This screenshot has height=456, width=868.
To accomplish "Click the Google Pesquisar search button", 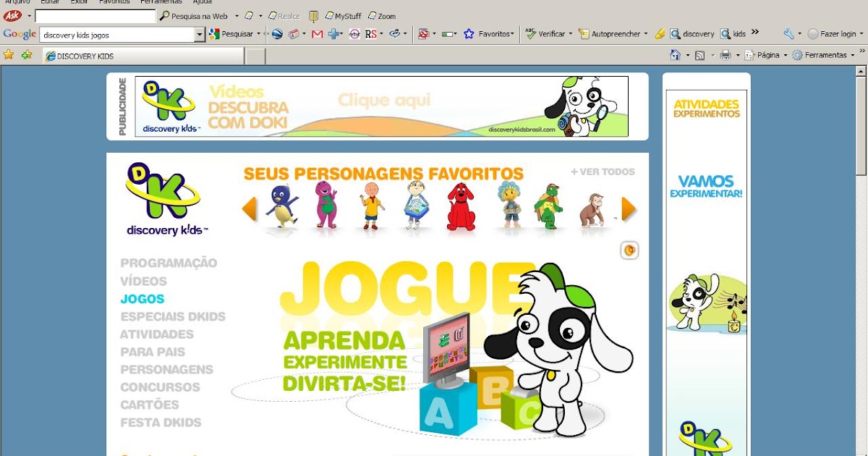I will coord(232,34).
